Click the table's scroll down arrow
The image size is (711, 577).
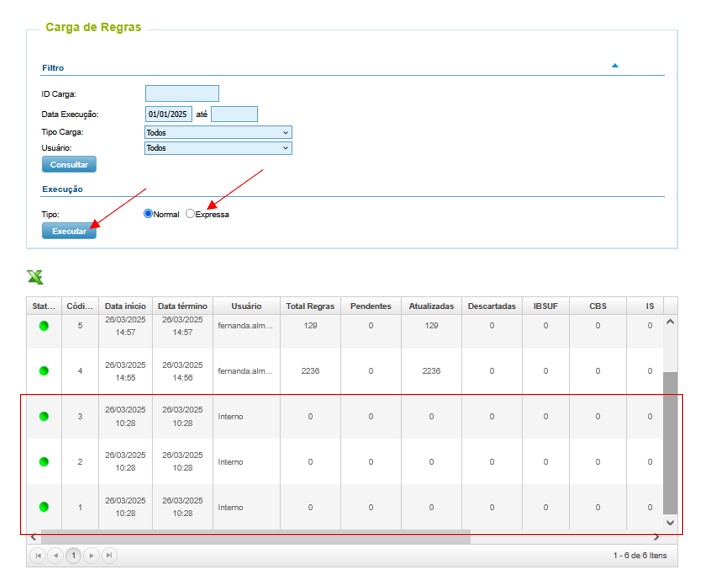(670, 523)
